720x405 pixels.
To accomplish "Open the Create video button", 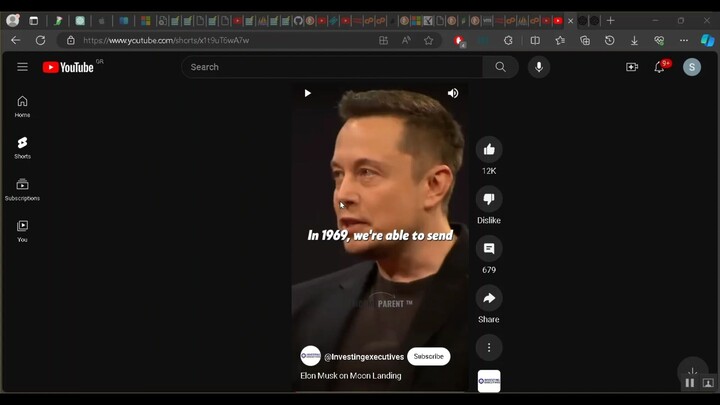I will (632, 67).
